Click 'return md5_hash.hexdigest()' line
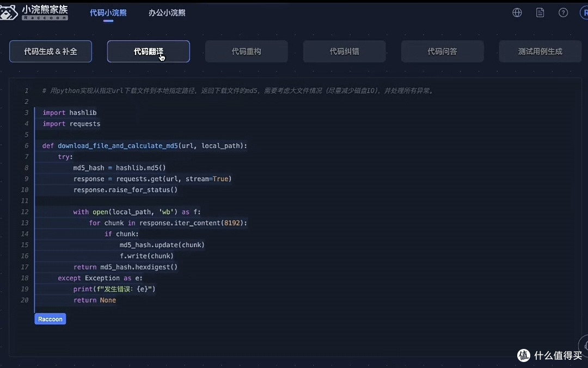Viewport: 588px width, 368px height. click(x=125, y=267)
